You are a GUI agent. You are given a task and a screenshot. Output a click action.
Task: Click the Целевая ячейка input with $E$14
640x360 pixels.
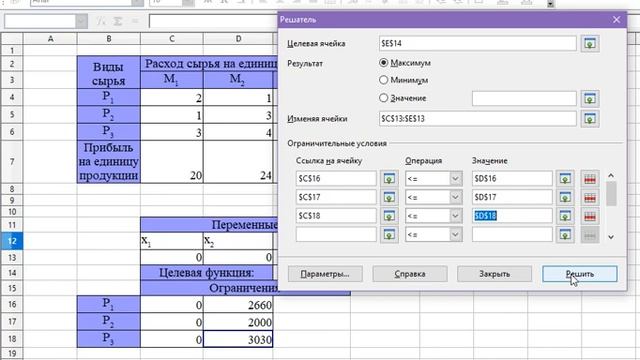[478, 43]
